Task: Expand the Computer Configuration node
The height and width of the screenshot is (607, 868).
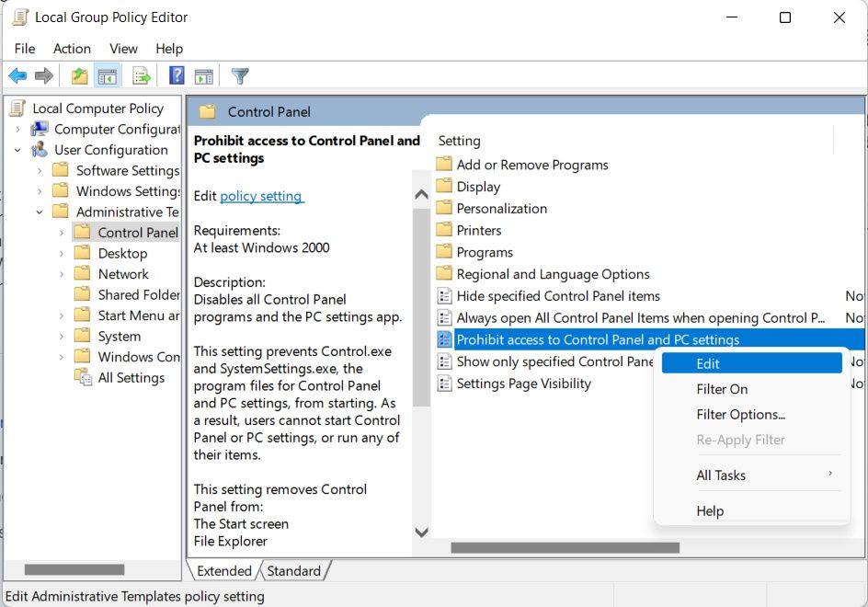Action: pyautogui.click(x=17, y=130)
